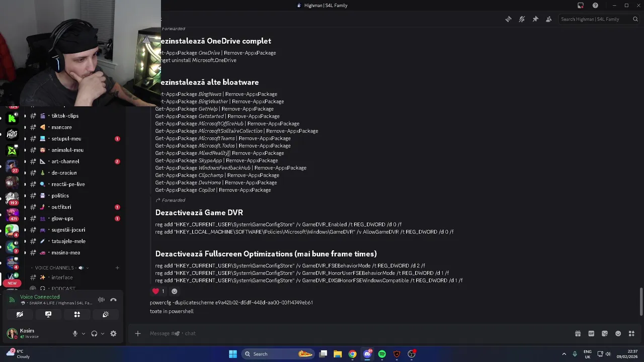
Task: Open the tatuajele-mele channel
Action: [x=68, y=241]
